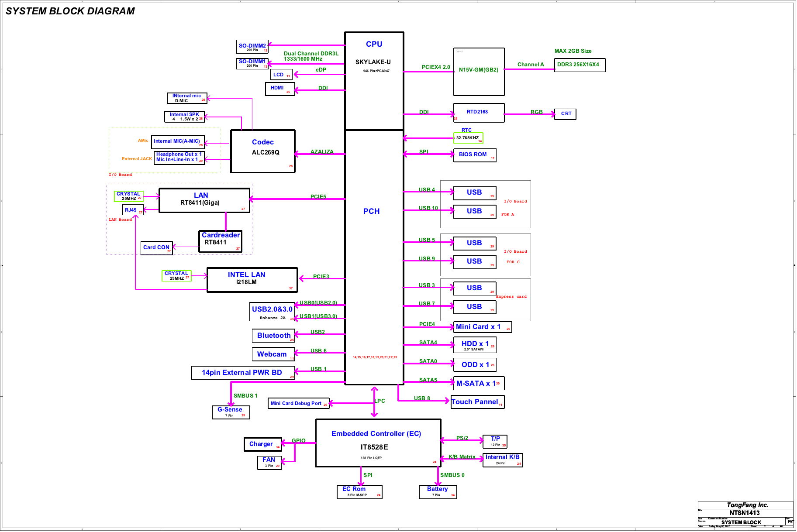Select the LPC bus label
Image resolution: width=797 pixels, height=532 pixels.
(380, 401)
